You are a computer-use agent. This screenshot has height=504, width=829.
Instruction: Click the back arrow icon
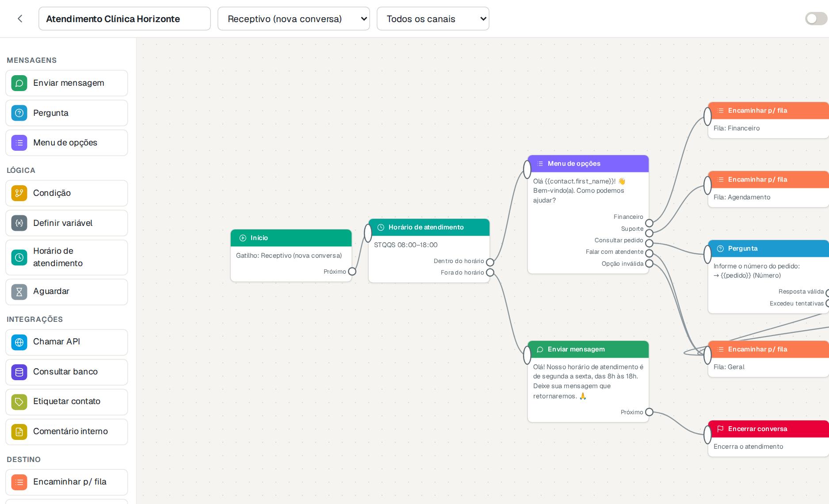20,19
